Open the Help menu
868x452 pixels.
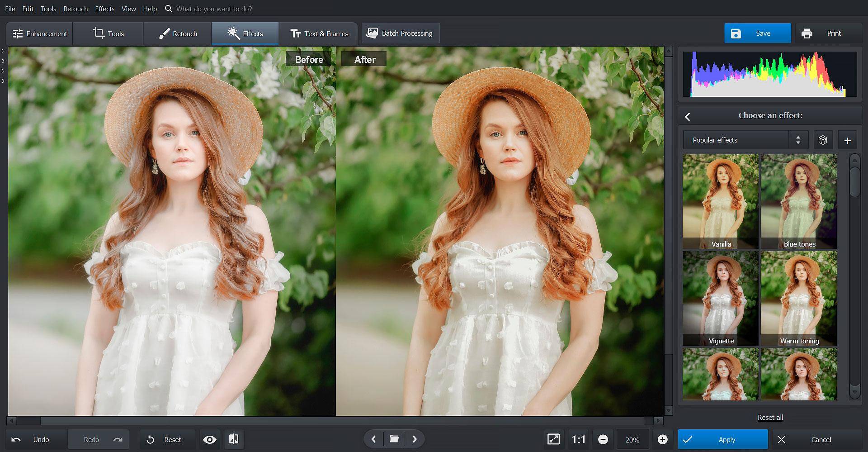click(x=150, y=9)
